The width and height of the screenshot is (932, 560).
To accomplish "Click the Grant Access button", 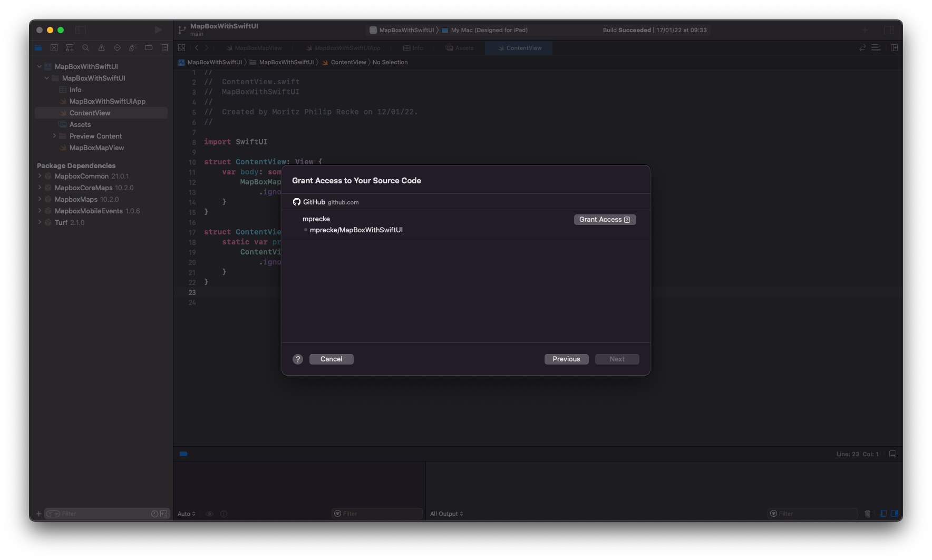I will (x=605, y=220).
